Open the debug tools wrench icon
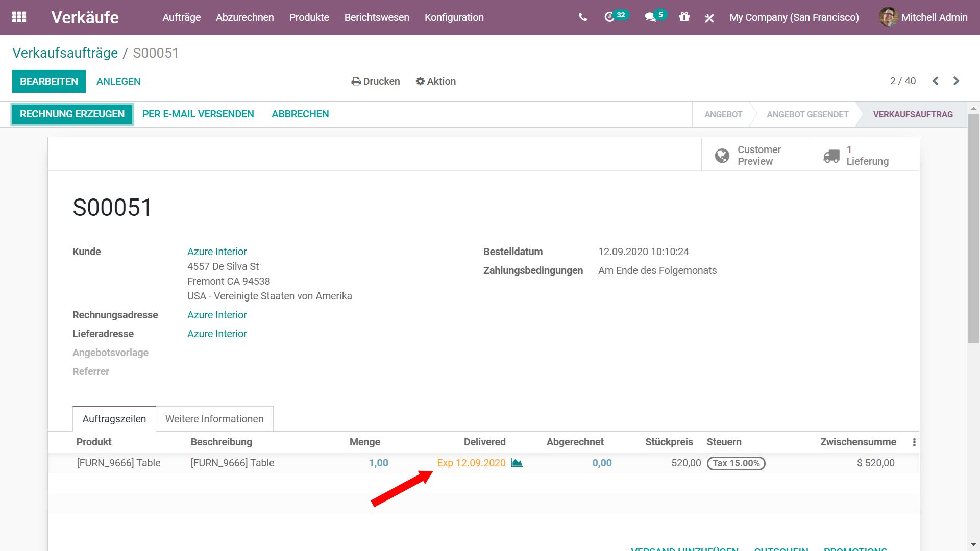The height and width of the screenshot is (551, 980). coord(709,18)
